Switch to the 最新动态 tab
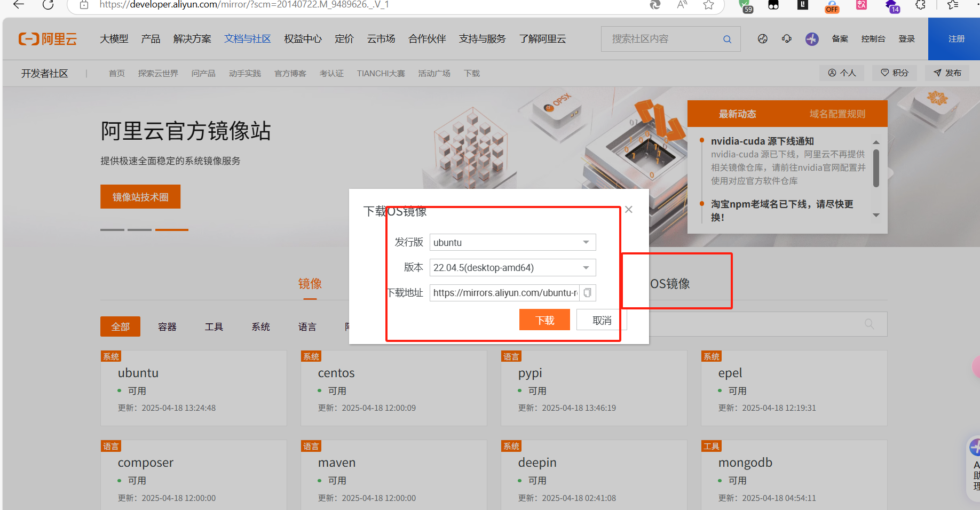Viewport: 980px width, 510px height. point(737,114)
